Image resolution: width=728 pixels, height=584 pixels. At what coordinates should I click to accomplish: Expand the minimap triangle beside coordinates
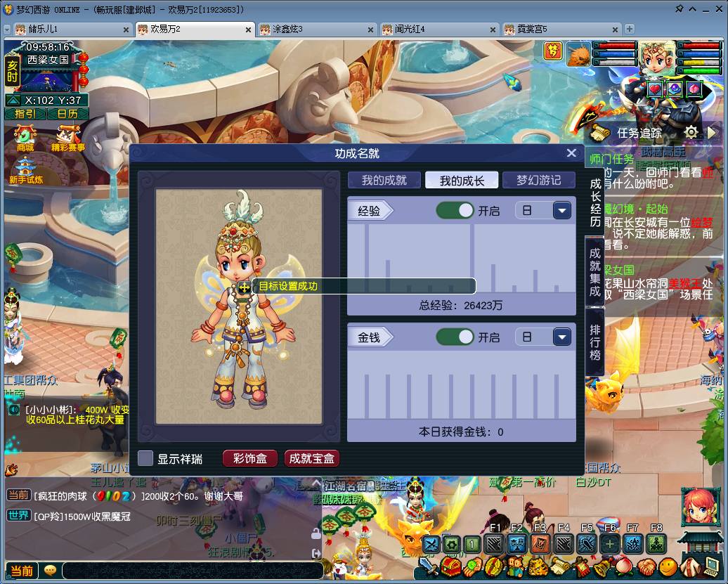pos(13,100)
